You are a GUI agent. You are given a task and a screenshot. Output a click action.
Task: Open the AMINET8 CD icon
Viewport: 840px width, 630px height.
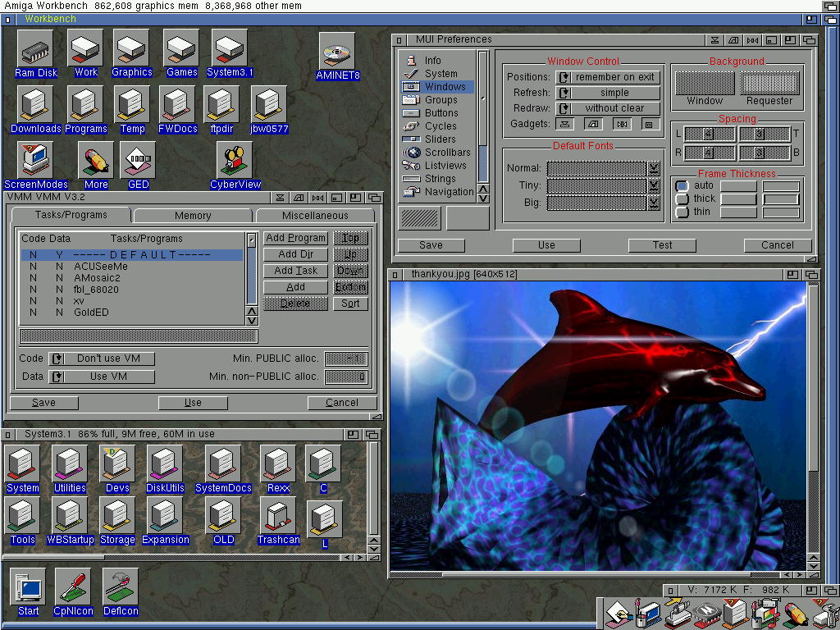337,54
